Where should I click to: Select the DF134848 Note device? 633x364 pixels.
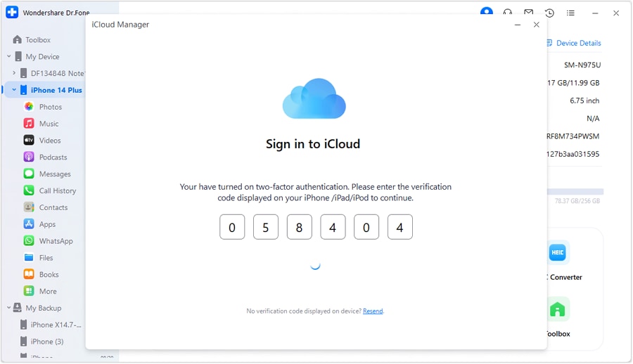[58, 74]
